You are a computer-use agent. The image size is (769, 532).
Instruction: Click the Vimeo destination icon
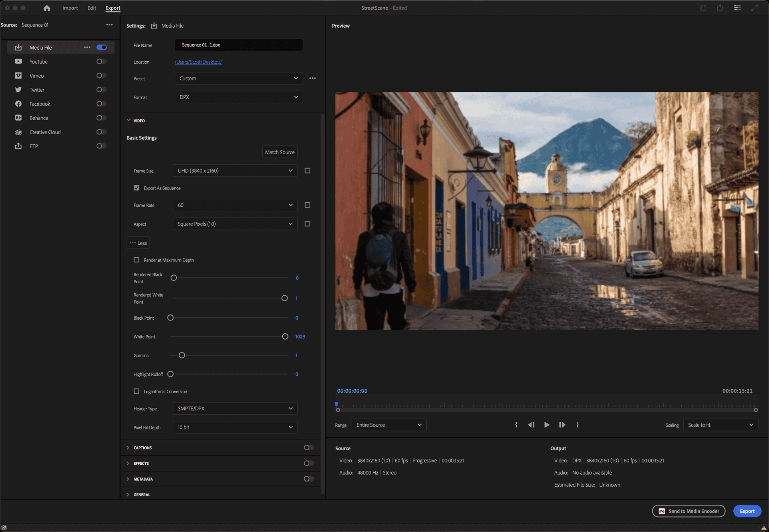point(18,76)
